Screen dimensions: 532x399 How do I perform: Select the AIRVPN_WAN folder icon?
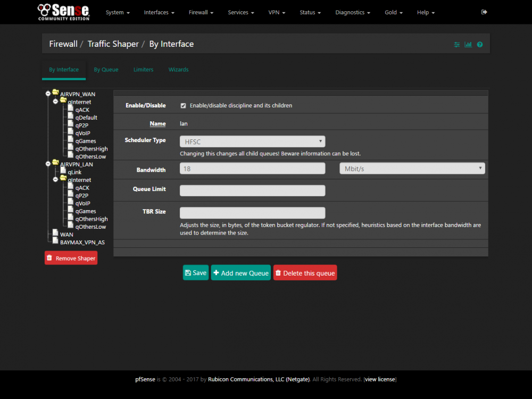pyautogui.click(x=55, y=92)
